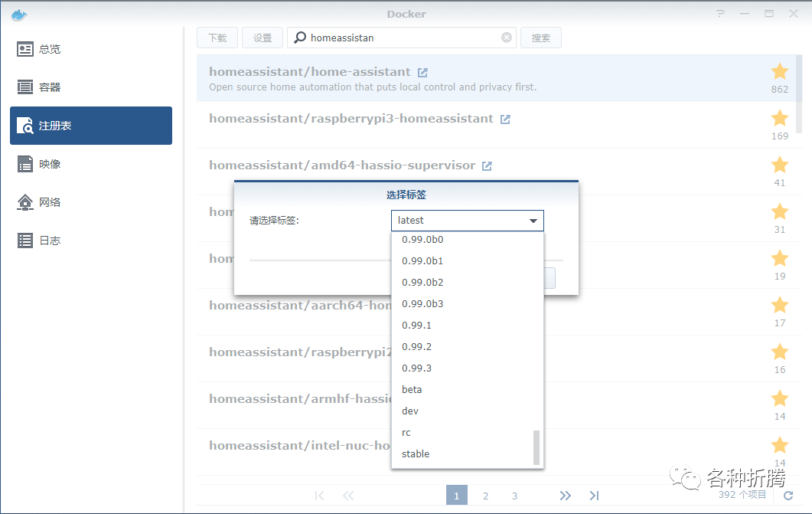
Task: Jump to last page of results
Action: click(594, 496)
